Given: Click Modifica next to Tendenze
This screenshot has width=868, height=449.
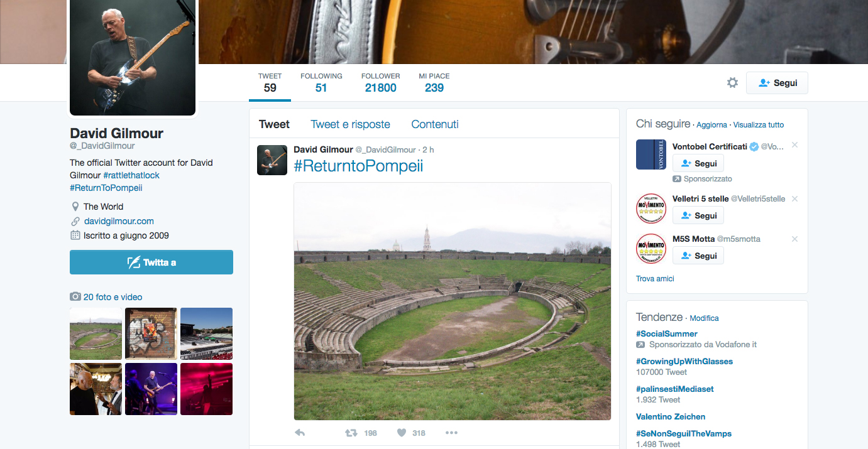Looking at the screenshot, I should 704,318.
